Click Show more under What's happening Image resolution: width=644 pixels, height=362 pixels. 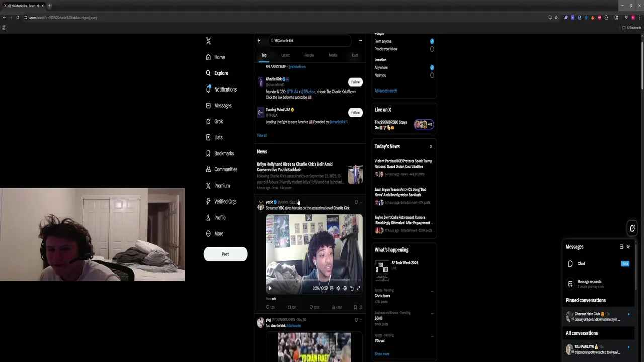[x=382, y=354]
